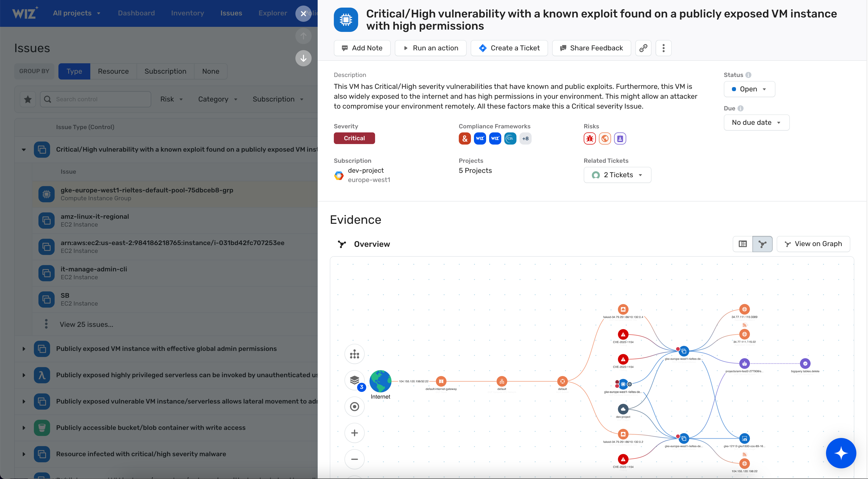Go to next issue with down arrow
Image resolution: width=868 pixels, height=479 pixels.
point(303,58)
